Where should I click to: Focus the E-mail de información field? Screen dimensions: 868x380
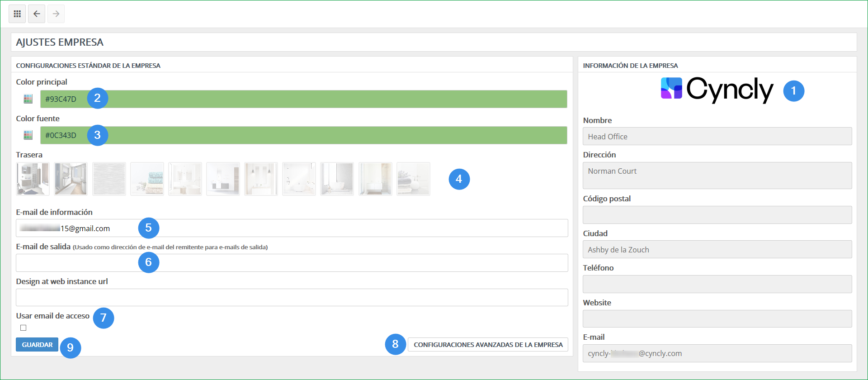[x=292, y=228]
